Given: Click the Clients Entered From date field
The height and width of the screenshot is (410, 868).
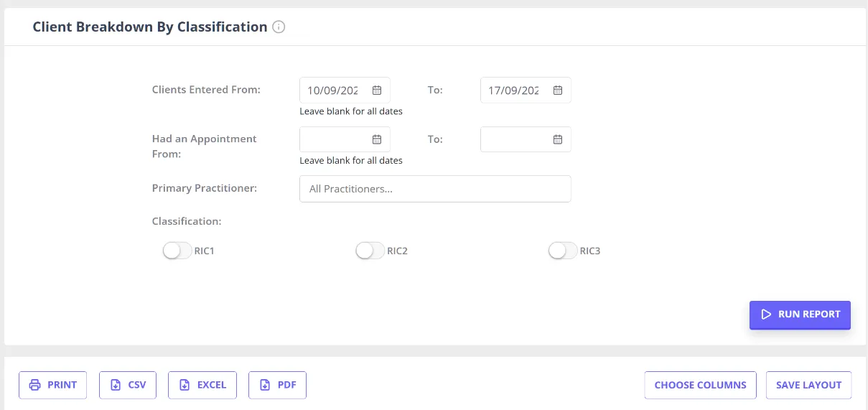Looking at the screenshot, I should point(345,90).
